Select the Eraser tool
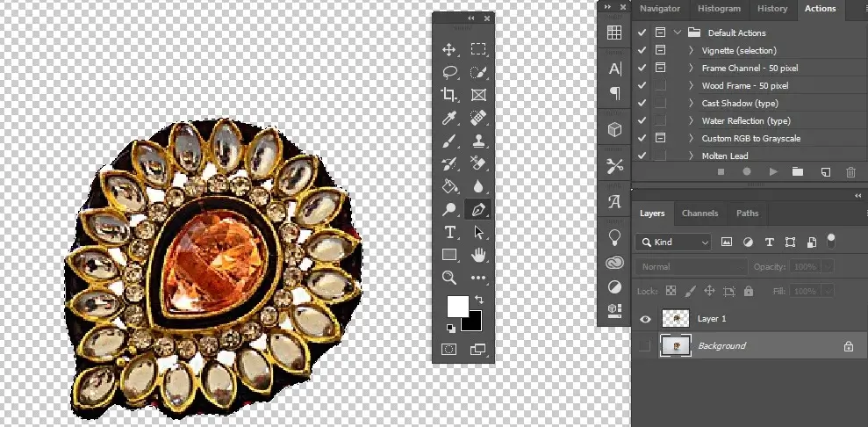The width and height of the screenshot is (868, 427). coord(478,163)
